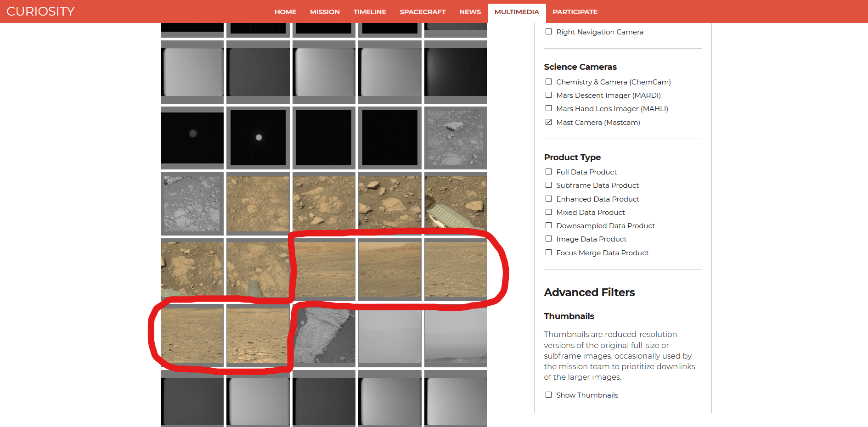Enable the Mixed Data Product option

click(549, 212)
